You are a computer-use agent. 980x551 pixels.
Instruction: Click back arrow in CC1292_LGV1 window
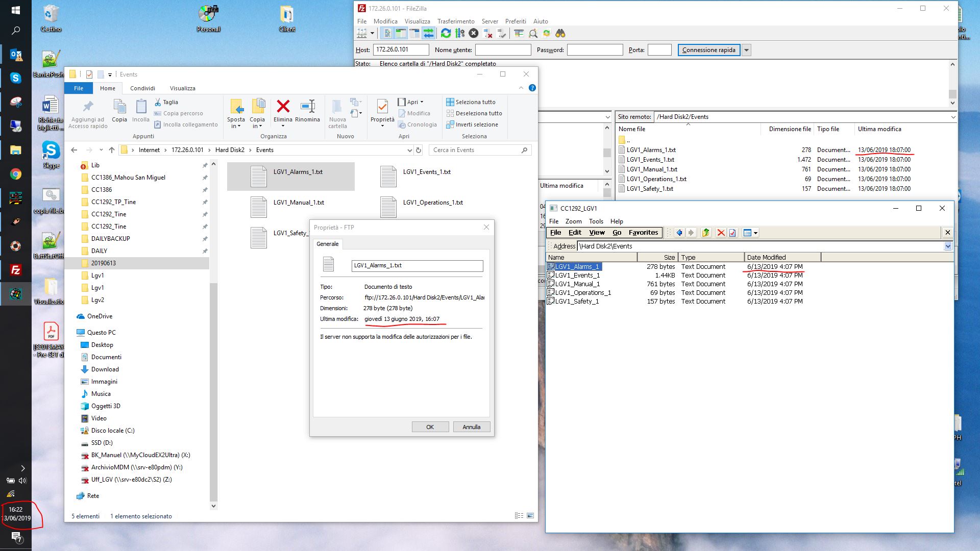(679, 233)
